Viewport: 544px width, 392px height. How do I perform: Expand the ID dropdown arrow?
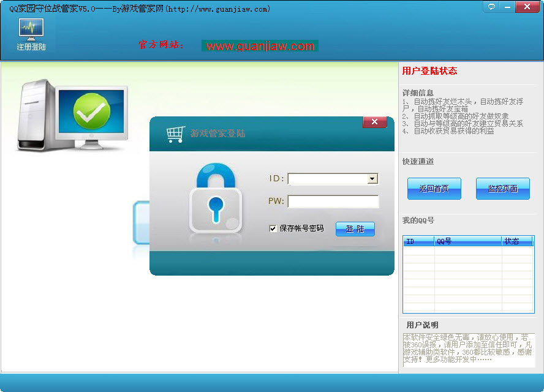pos(372,179)
